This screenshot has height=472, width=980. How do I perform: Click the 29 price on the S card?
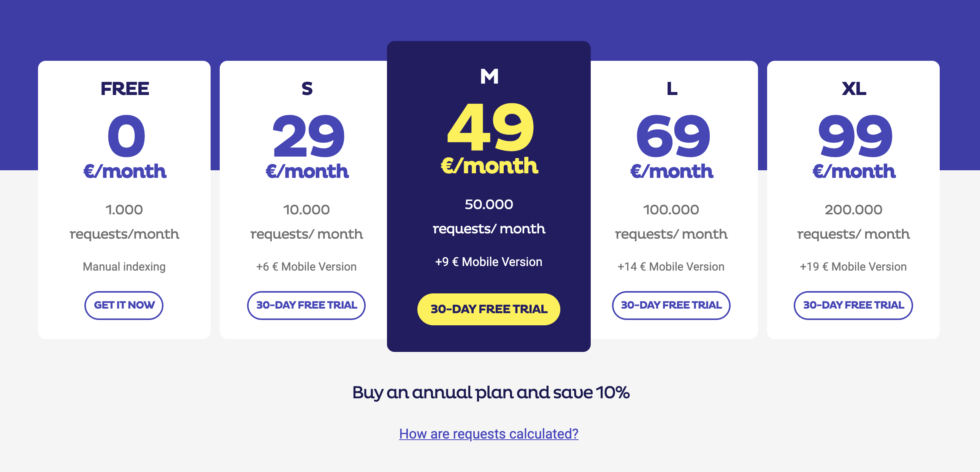tap(308, 136)
